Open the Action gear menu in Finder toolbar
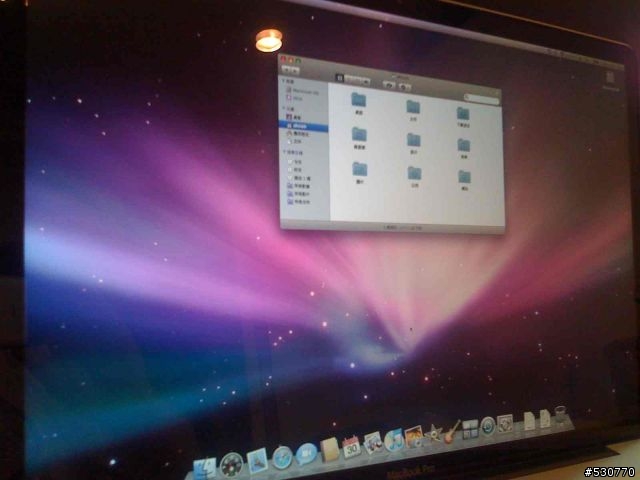Screen dimensions: 640x480 404,87
